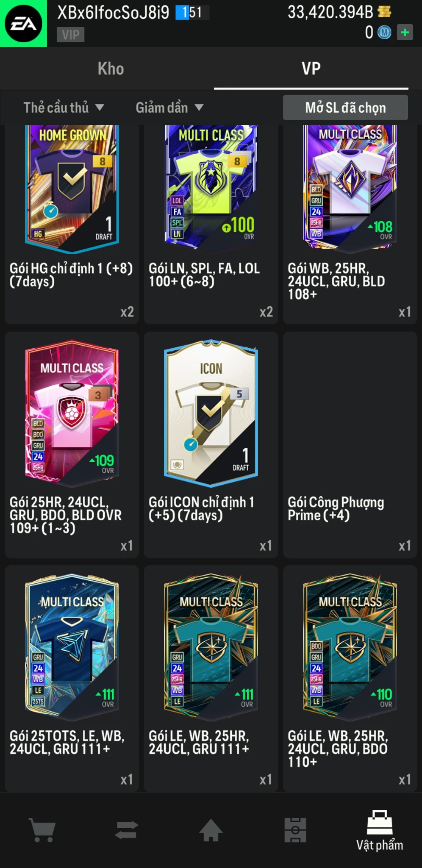Open the shopping cart store icon
The width and height of the screenshot is (422, 868).
click(42, 830)
